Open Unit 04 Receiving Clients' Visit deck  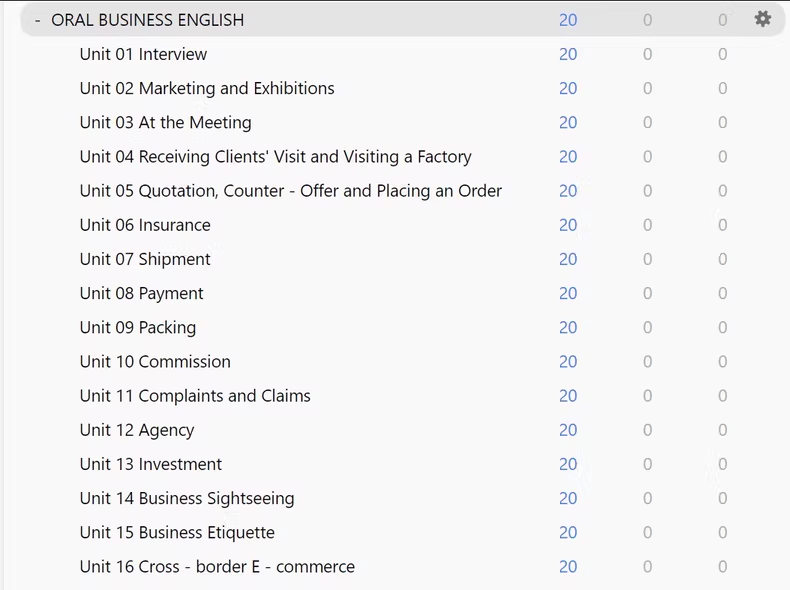(x=275, y=157)
